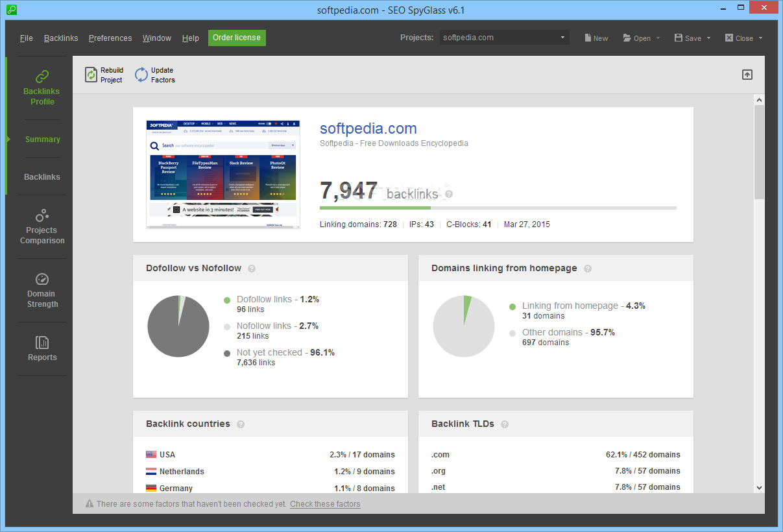Screen dimensions: 783x532
Task: Click the backlinks progress bar
Action: pos(498,208)
